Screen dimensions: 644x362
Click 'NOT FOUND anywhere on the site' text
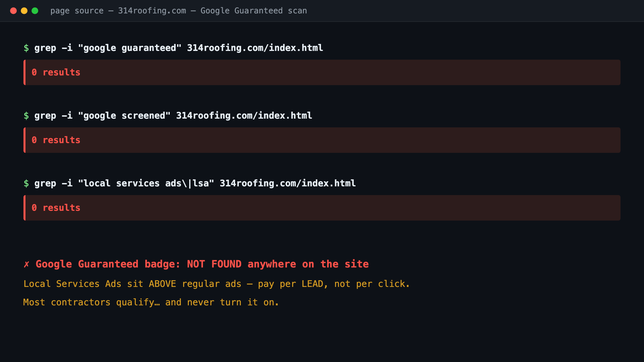[x=278, y=264]
